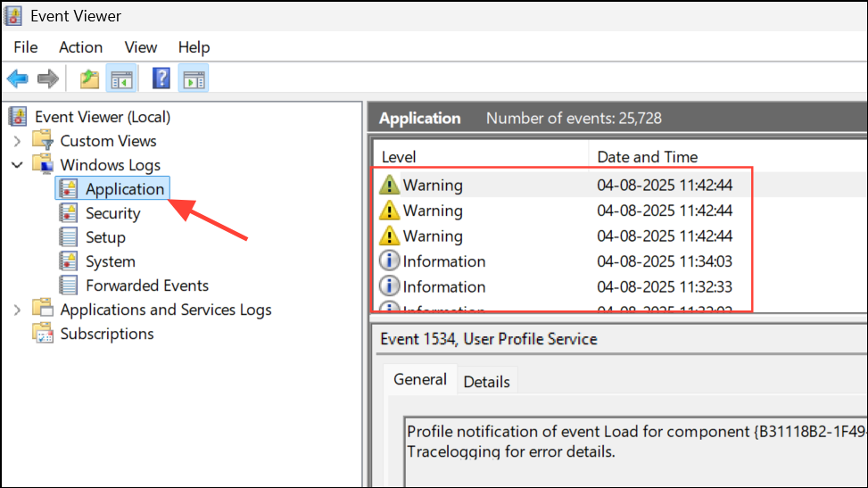Select the Security log in the tree
The width and height of the screenshot is (868, 488).
[112, 213]
